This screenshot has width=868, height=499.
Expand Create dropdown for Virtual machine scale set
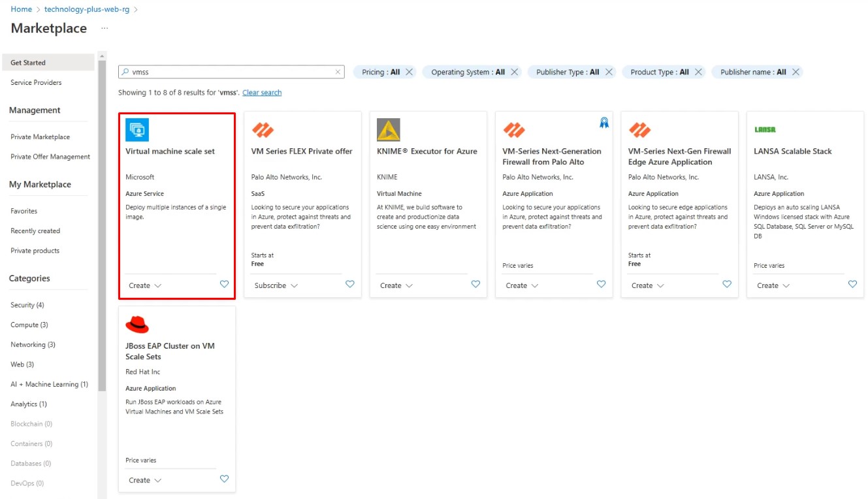[x=145, y=285]
